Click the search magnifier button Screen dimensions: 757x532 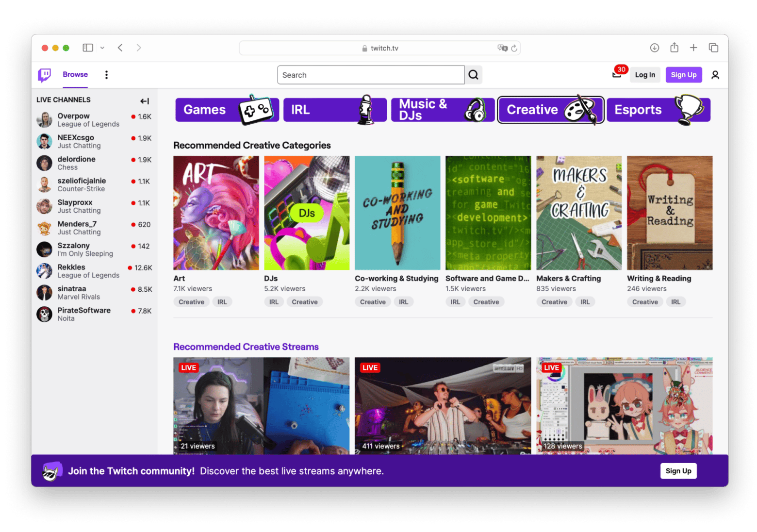473,75
